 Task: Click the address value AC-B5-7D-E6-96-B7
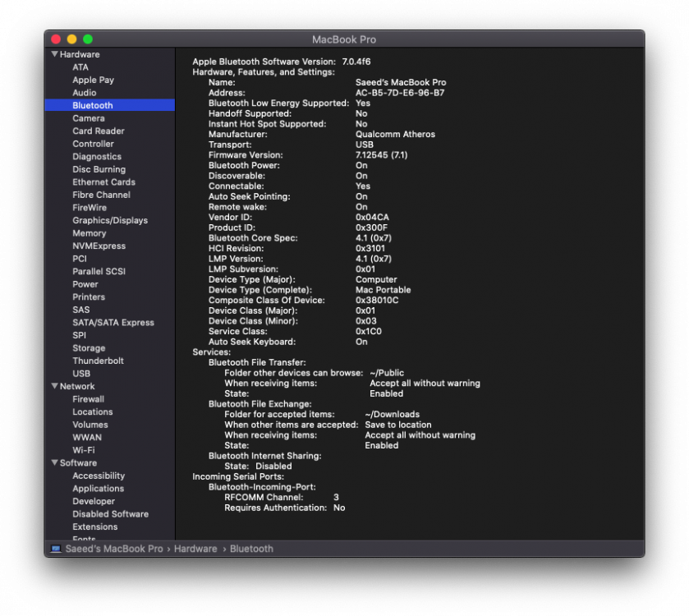400,93
